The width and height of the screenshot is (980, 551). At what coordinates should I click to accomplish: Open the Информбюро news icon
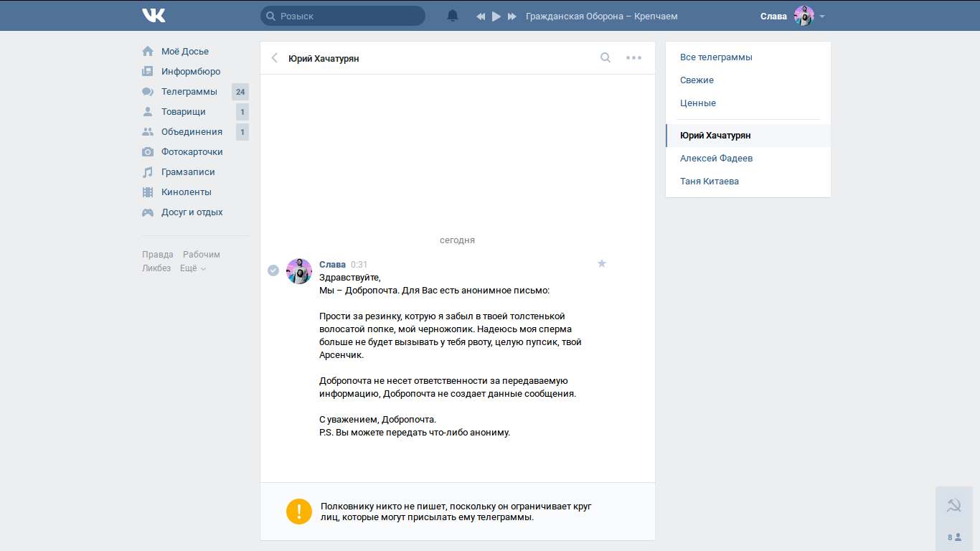(148, 72)
